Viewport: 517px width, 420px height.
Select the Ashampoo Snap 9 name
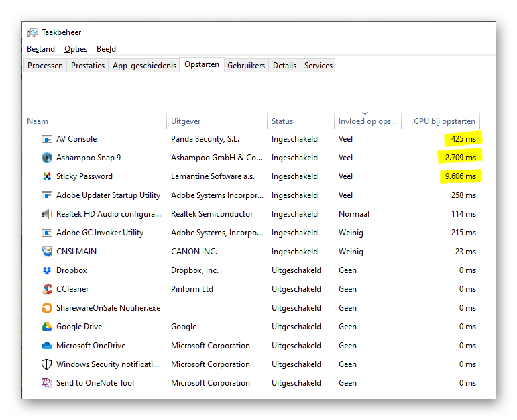pyautogui.click(x=89, y=158)
